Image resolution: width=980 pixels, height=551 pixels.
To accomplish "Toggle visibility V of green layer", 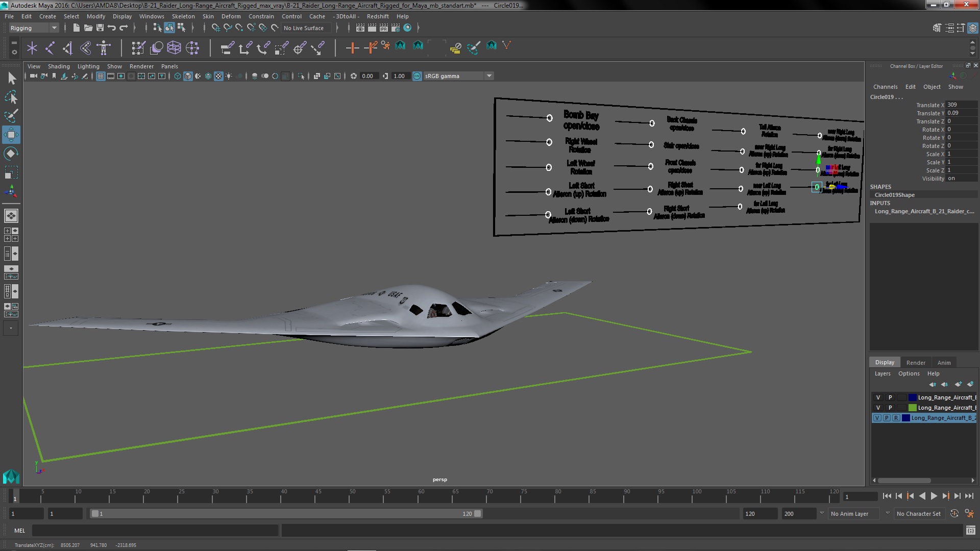I will click(x=878, y=408).
